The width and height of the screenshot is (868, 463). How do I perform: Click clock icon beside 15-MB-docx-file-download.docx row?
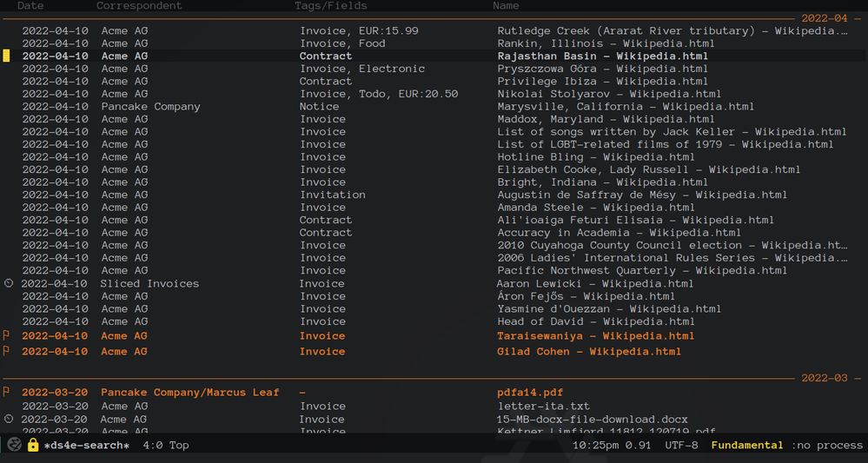[x=9, y=419]
